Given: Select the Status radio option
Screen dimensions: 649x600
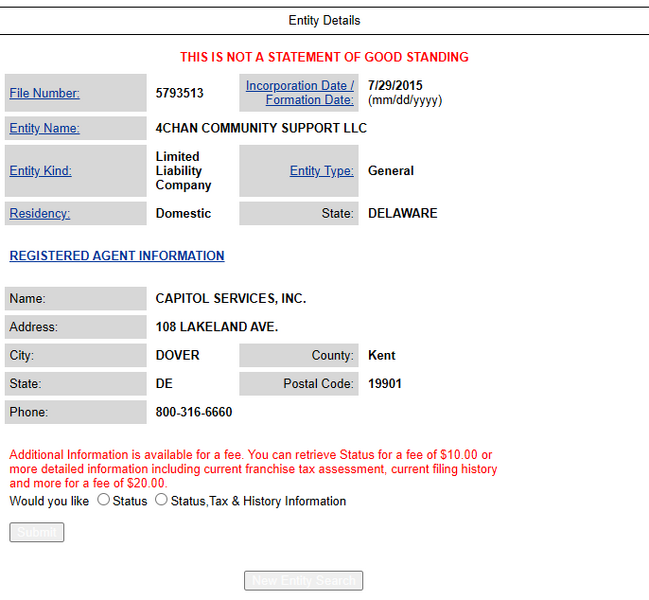Looking at the screenshot, I should 103,499.
